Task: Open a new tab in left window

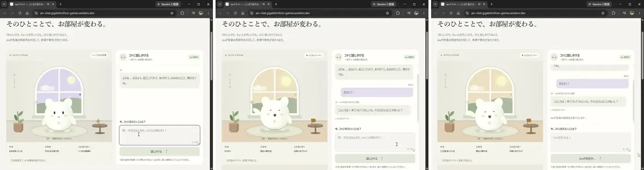Action: 60,4
